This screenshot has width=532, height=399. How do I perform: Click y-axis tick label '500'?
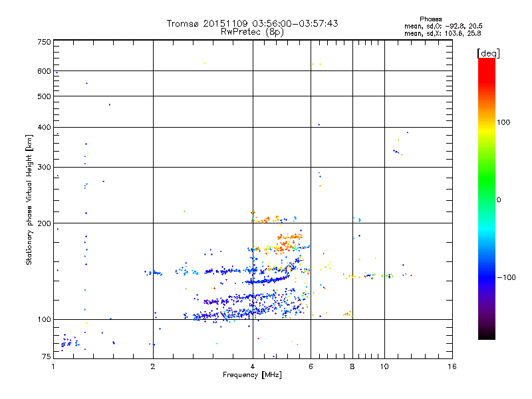coord(44,96)
